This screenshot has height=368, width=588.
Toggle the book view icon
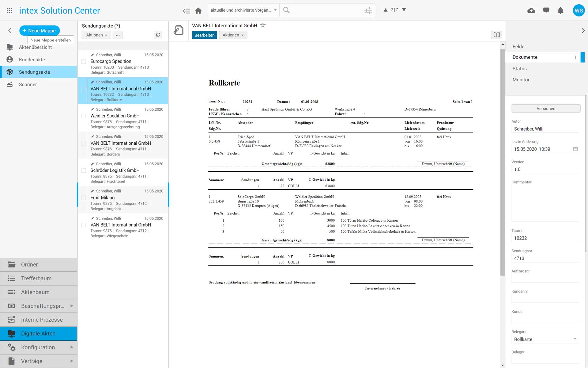point(496,35)
